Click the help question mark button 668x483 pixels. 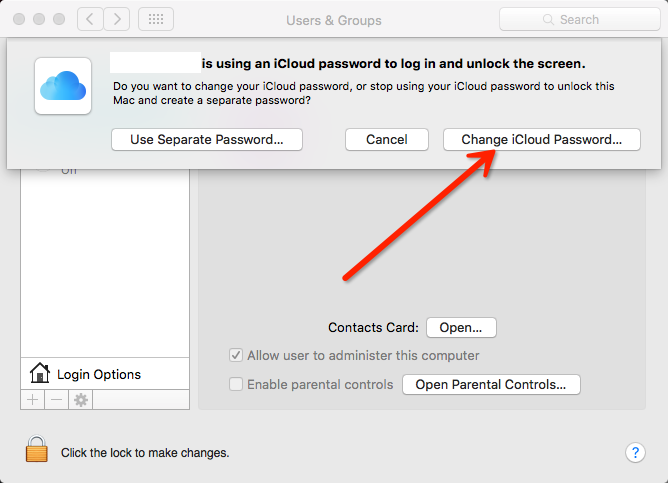click(x=635, y=452)
